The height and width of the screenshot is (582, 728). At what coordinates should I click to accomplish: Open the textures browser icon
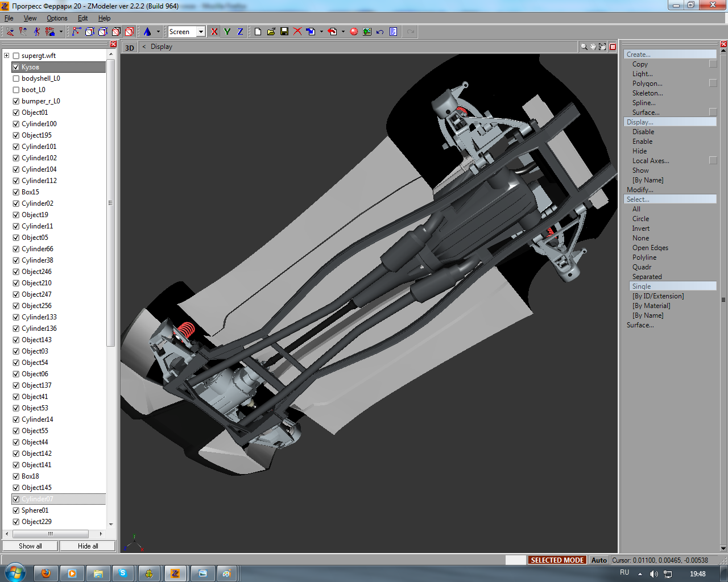(367, 32)
